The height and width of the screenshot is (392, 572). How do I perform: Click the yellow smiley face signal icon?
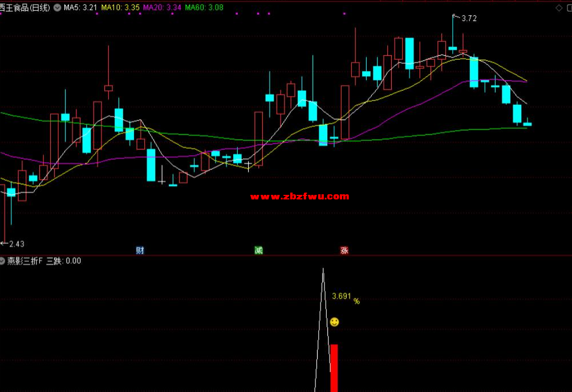pyautogui.click(x=334, y=322)
